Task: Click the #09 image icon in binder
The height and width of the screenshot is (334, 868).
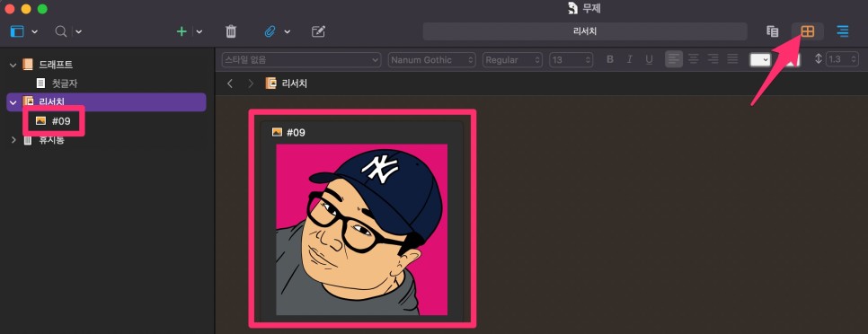Action: pyautogui.click(x=40, y=120)
